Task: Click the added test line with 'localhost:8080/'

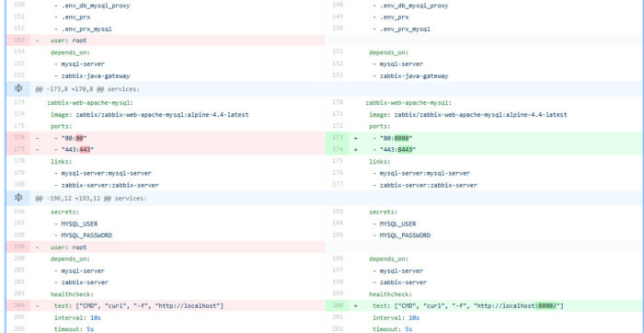Action: pyautogui.click(x=485, y=305)
